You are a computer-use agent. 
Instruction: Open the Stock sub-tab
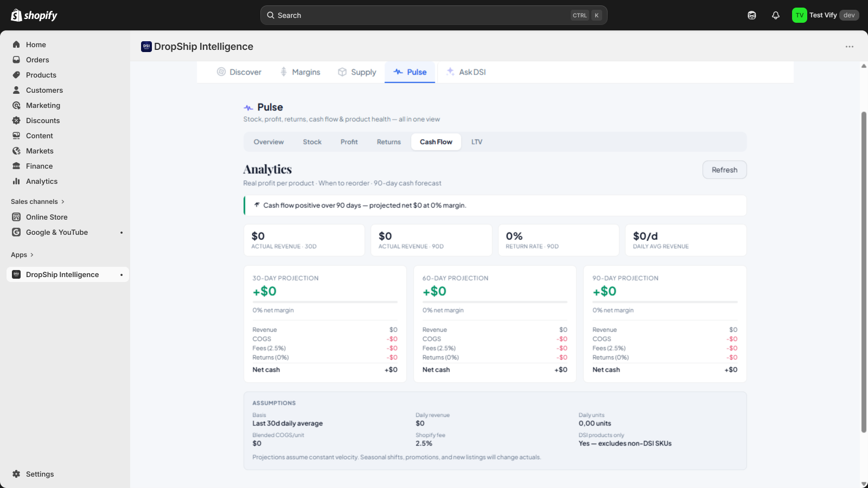click(312, 142)
